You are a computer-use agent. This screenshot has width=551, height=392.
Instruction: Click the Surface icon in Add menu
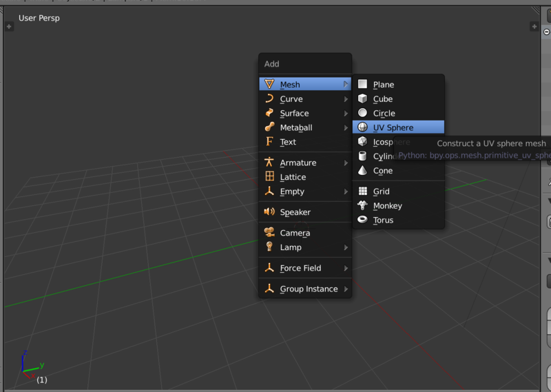269,113
